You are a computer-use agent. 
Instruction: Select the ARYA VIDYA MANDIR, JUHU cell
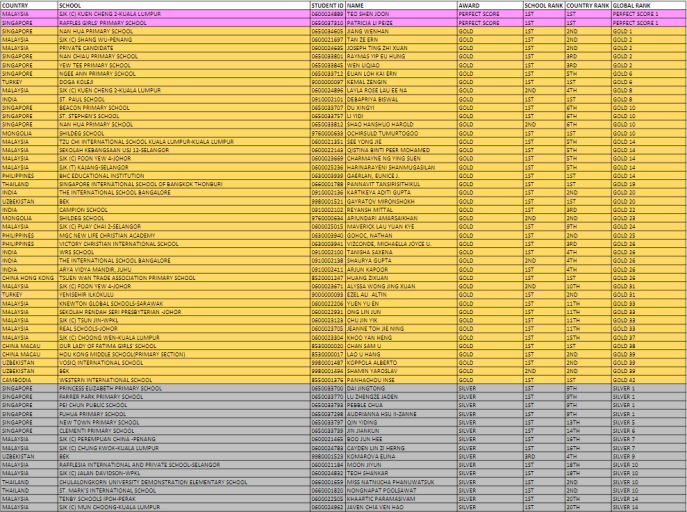tap(184, 269)
